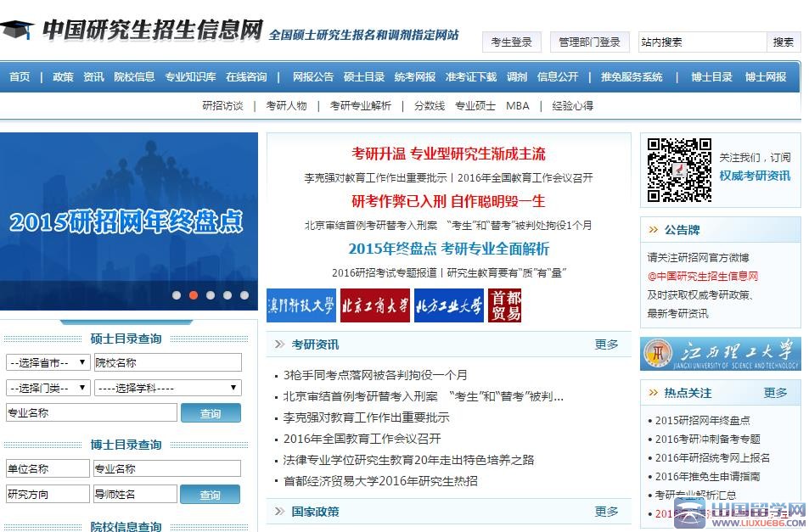
Task: Click the arrow icon beside 考研资讯
Action: tap(278, 344)
